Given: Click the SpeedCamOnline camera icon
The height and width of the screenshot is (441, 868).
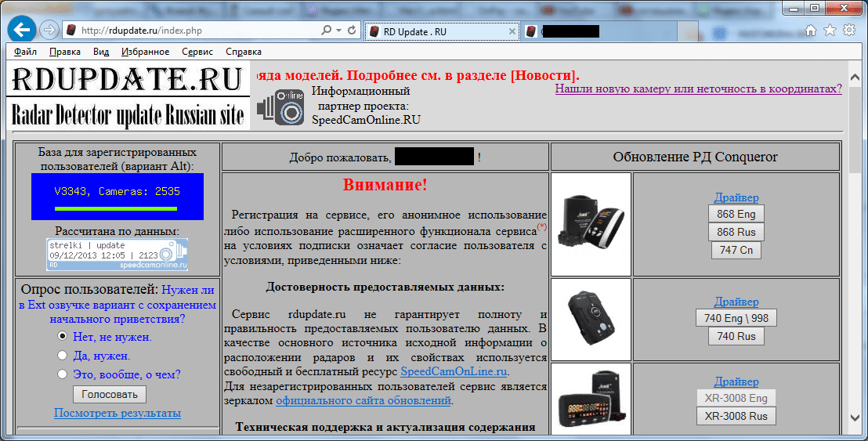Looking at the screenshot, I should (x=281, y=106).
